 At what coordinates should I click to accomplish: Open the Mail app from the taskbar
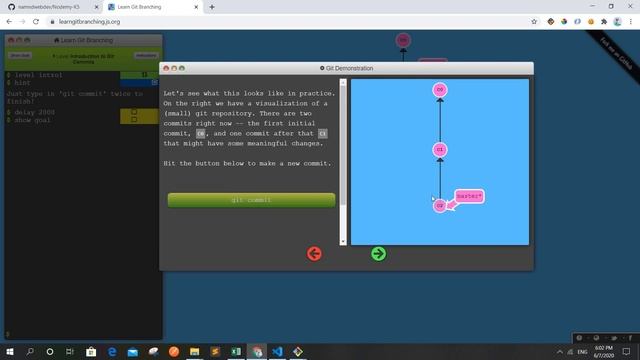point(133,351)
